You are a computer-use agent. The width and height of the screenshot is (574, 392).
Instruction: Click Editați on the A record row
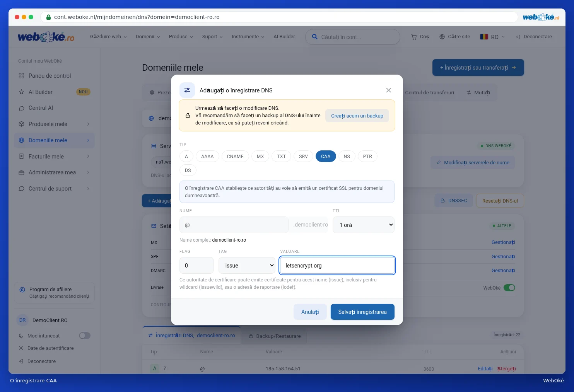tap(485, 368)
